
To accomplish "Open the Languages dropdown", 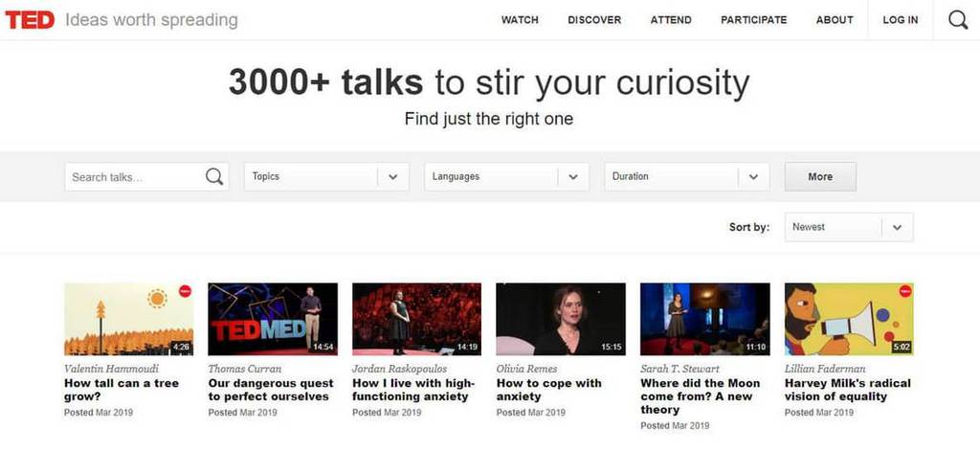I will pyautogui.click(x=506, y=177).
